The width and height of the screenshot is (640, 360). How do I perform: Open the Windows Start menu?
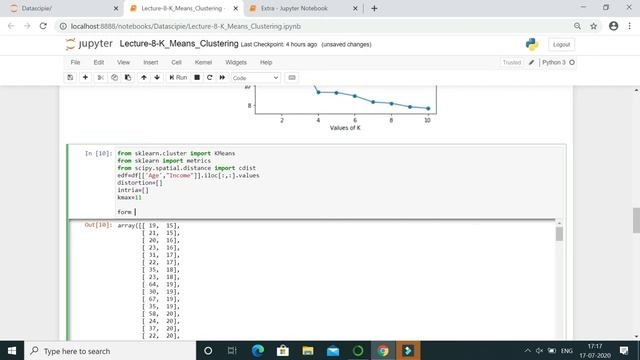click(12, 351)
